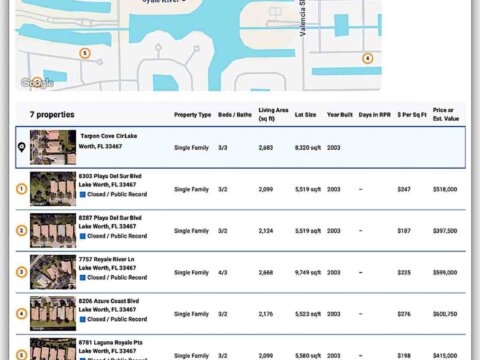The height and width of the screenshot is (360, 480).
Task: Select numbered marker 4 in property list
Action: coord(22,314)
